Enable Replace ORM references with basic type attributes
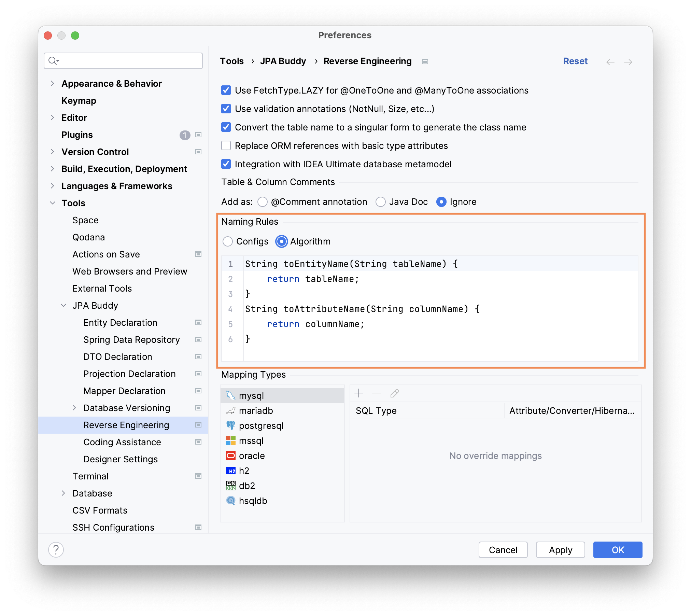This screenshot has height=616, width=691. pyautogui.click(x=225, y=145)
